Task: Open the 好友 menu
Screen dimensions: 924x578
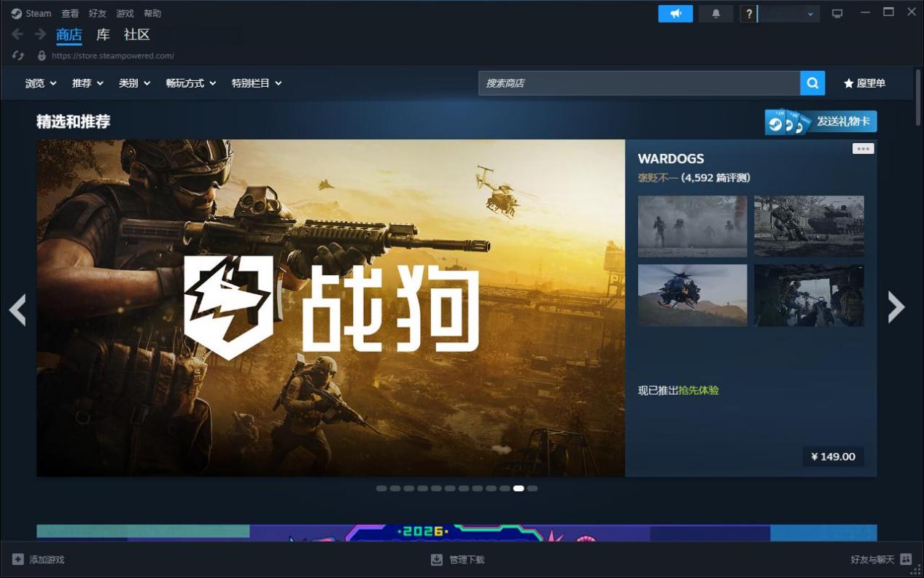Action: [x=98, y=13]
